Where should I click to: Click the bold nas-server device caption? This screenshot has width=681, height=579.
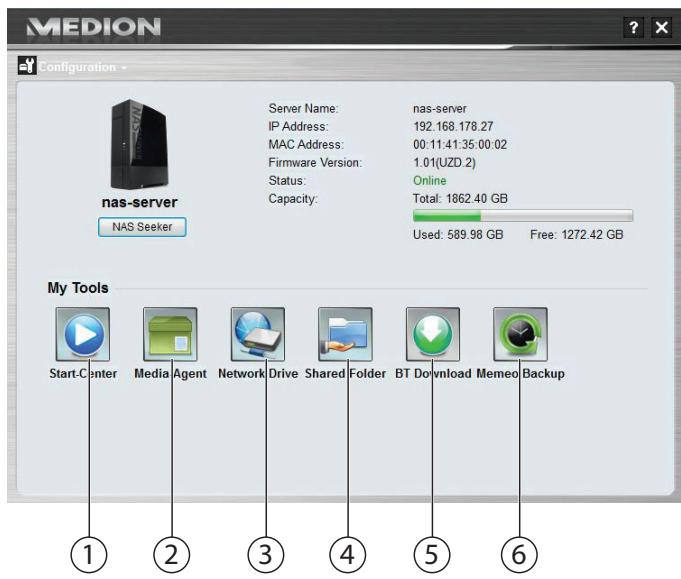[139, 202]
